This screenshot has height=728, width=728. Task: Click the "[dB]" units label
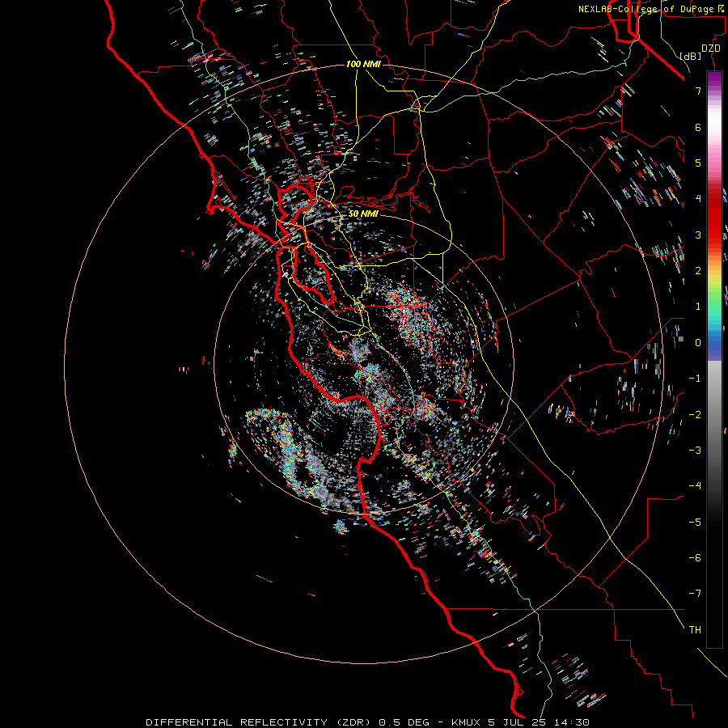pyautogui.click(x=691, y=56)
